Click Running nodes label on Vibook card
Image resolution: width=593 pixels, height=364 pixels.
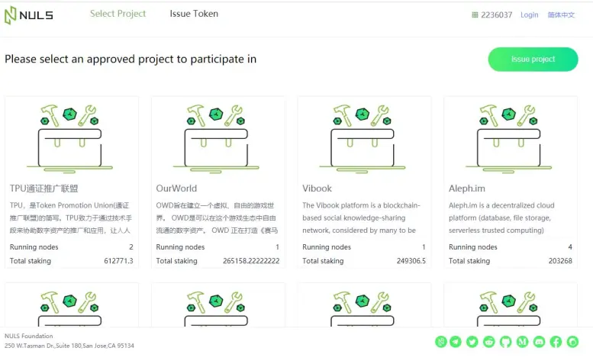click(x=327, y=246)
